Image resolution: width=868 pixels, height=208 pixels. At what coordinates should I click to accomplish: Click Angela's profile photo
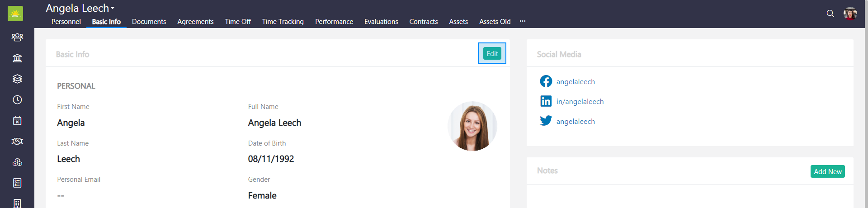472,126
